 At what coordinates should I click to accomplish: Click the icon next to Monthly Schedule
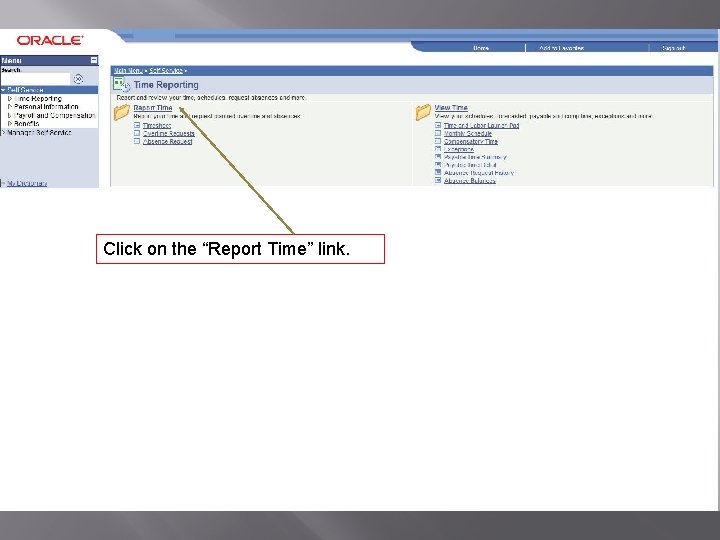(438, 133)
